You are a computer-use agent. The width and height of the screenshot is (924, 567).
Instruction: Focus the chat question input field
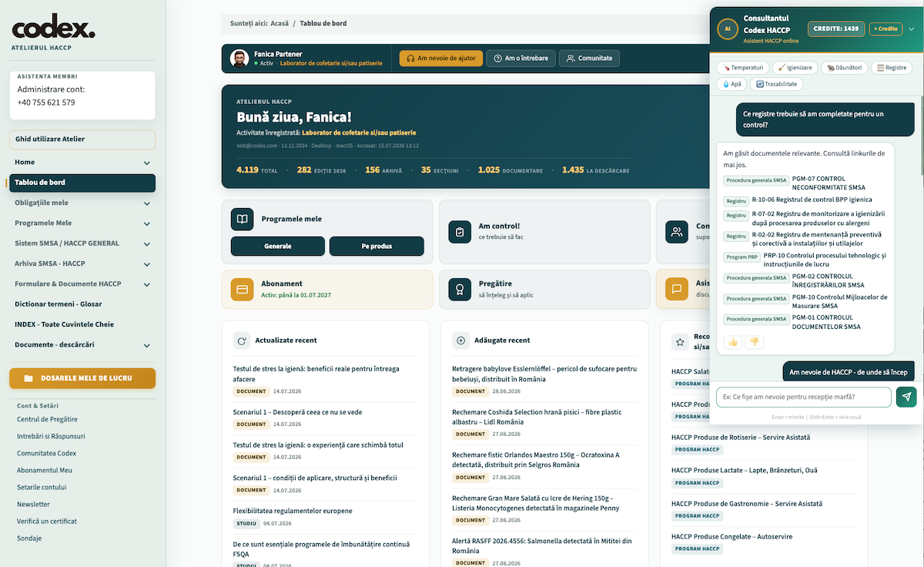[804, 397]
